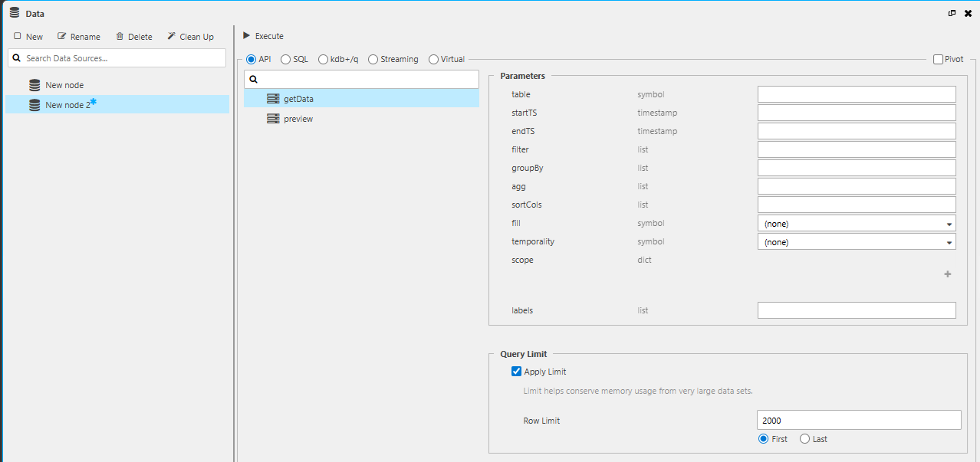Click the filter parameter input
The image size is (980, 462).
857,149
